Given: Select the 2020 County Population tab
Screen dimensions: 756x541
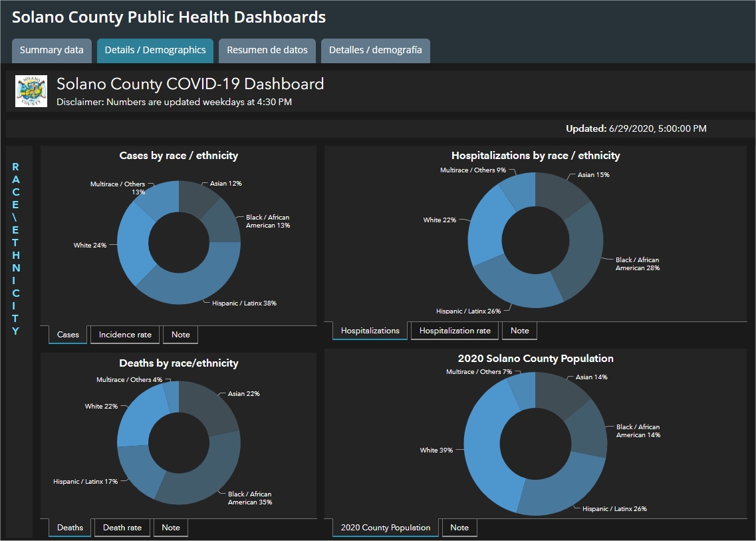Looking at the screenshot, I should tap(386, 528).
